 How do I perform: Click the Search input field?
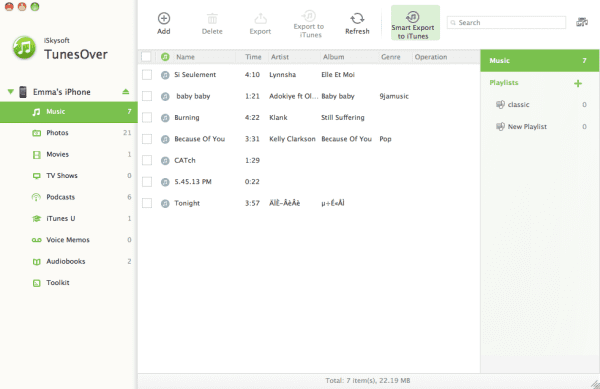point(506,23)
